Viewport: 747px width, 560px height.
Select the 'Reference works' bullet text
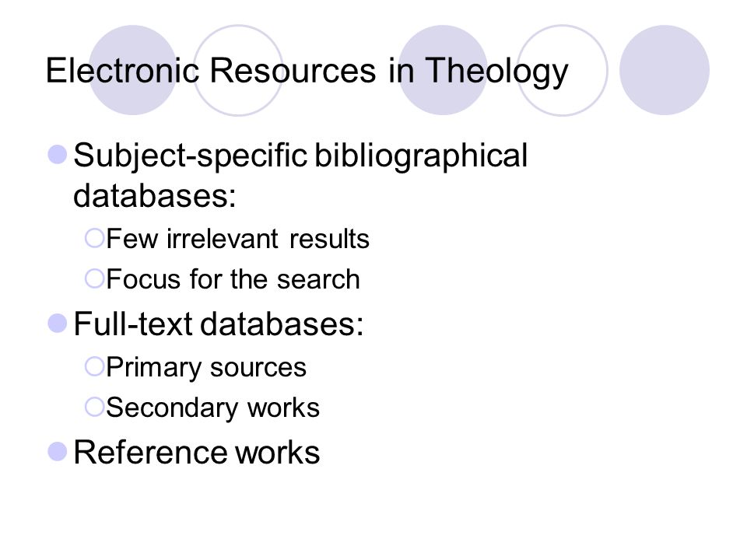[196, 453]
